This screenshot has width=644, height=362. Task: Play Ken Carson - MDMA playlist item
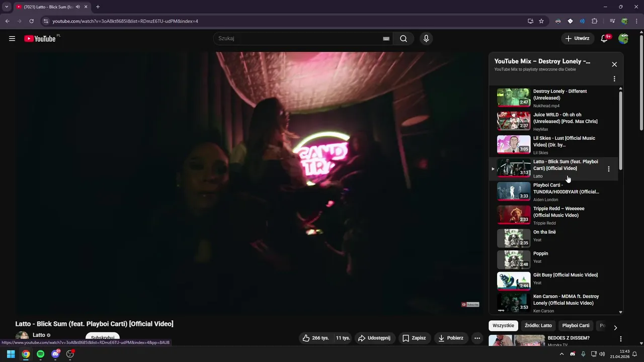pos(552,303)
